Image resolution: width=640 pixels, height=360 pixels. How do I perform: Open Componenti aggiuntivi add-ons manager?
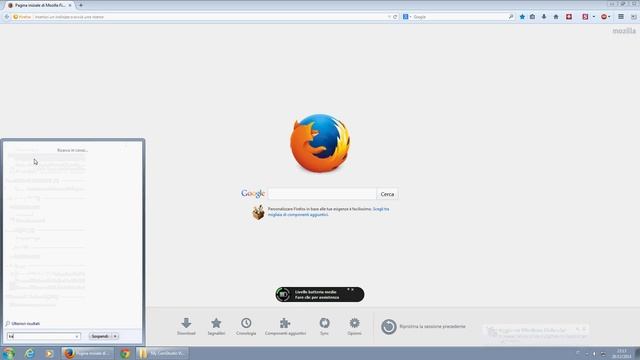point(285,327)
